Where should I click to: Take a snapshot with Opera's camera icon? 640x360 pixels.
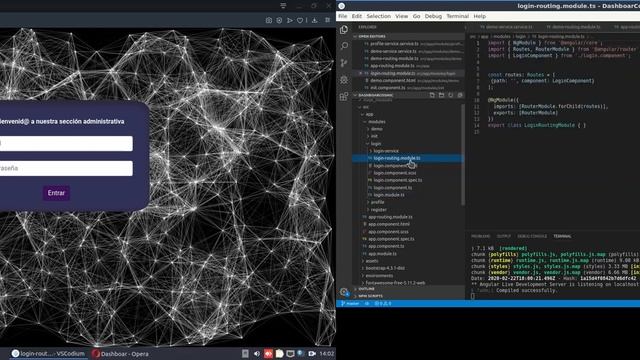click(269, 20)
